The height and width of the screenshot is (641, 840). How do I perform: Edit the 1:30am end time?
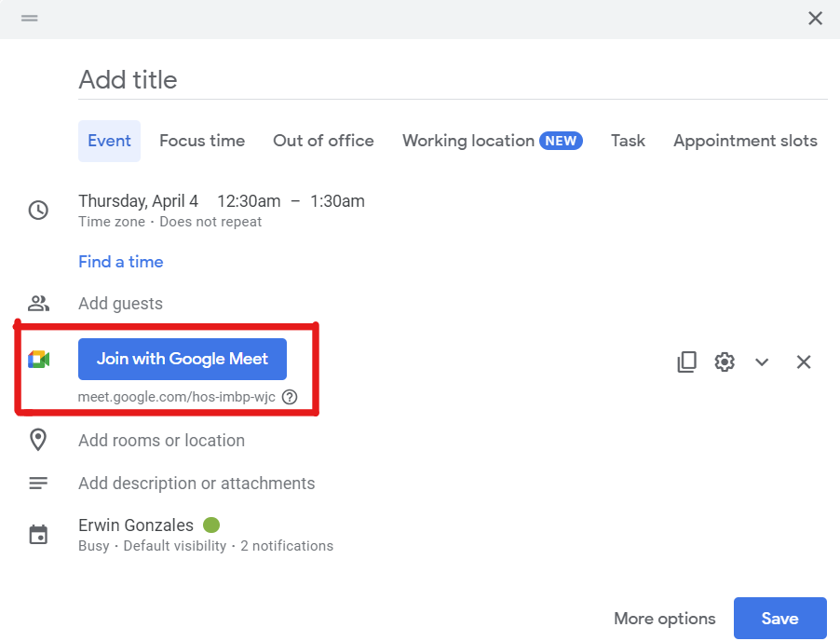coord(337,201)
